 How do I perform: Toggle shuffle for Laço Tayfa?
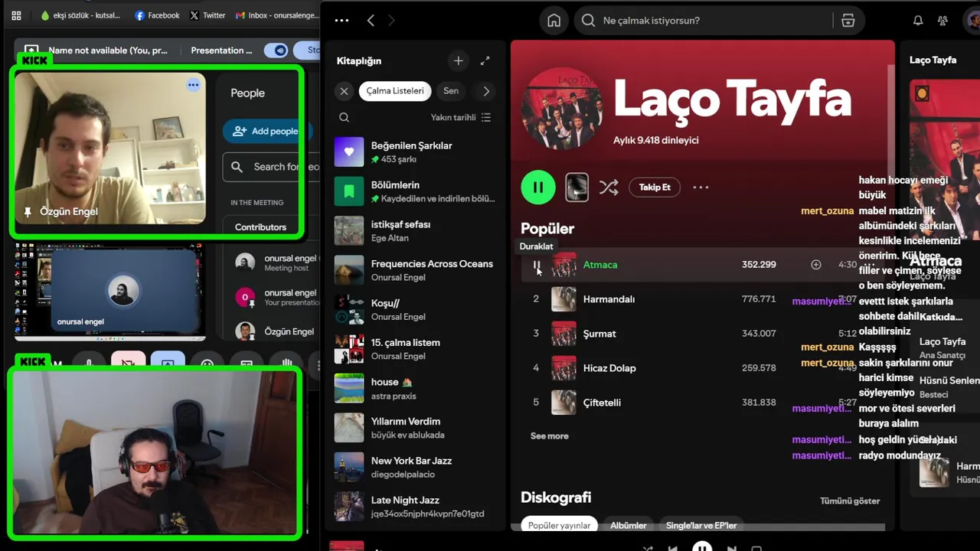pyautogui.click(x=609, y=187)
